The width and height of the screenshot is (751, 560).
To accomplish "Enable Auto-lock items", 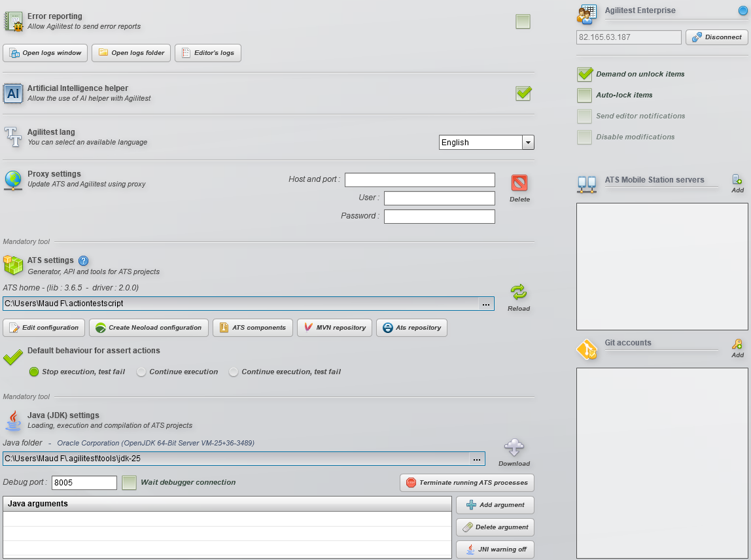I will [584, 96].
